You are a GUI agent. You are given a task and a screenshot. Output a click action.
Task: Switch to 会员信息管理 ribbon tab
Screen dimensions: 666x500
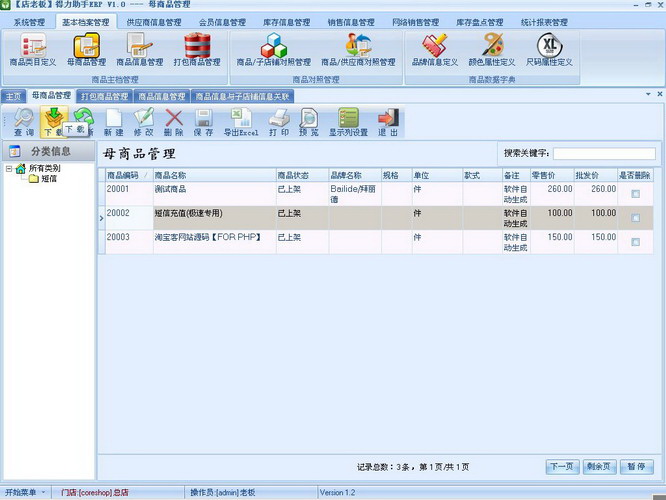223,22
